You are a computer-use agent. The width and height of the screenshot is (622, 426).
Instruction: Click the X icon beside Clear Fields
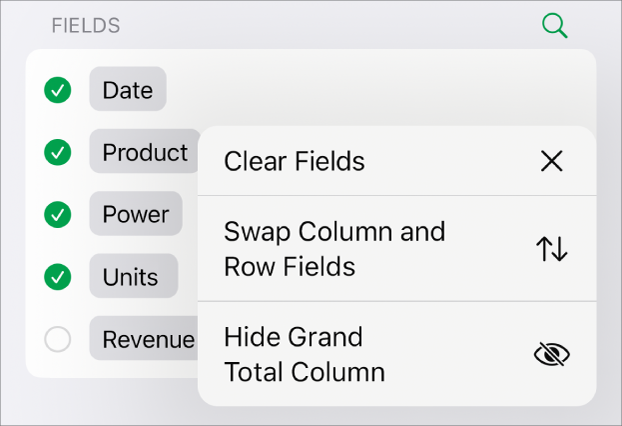point(551,161)
